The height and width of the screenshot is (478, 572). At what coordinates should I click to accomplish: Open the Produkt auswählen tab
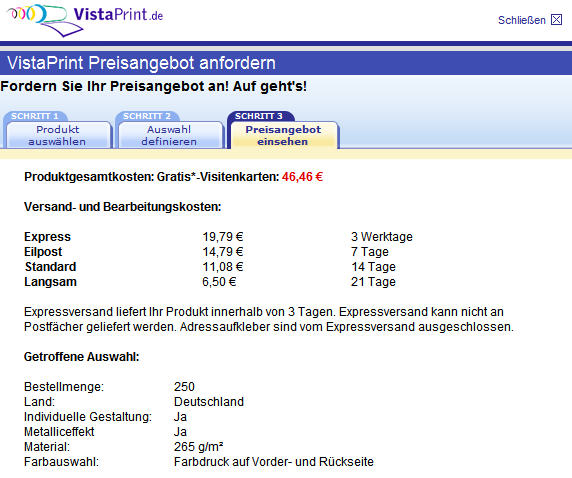(57, 135)
